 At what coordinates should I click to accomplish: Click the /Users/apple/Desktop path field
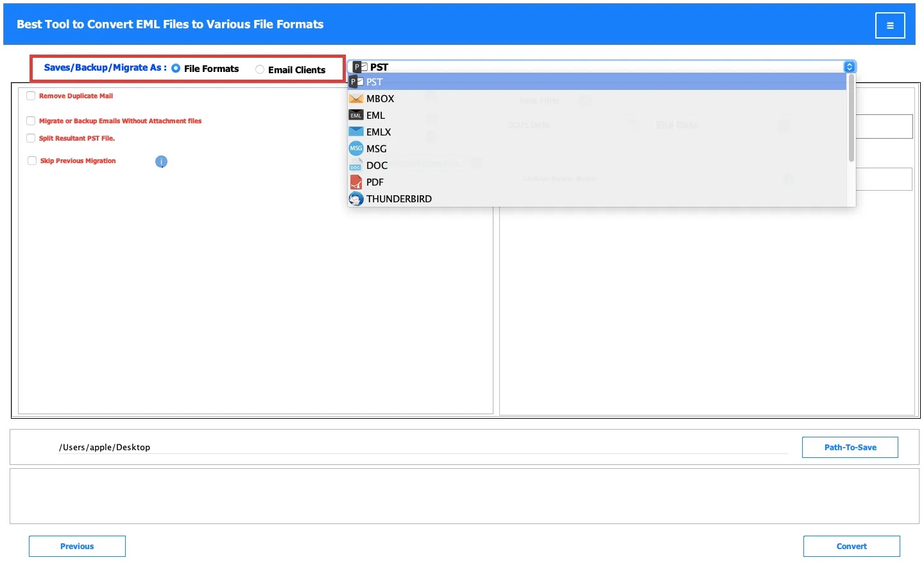[423, 448]
